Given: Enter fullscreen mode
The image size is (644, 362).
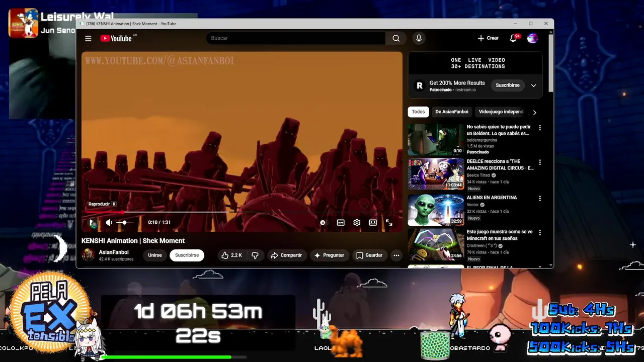Looking at the screenshot, I should (x=389, y=223).
